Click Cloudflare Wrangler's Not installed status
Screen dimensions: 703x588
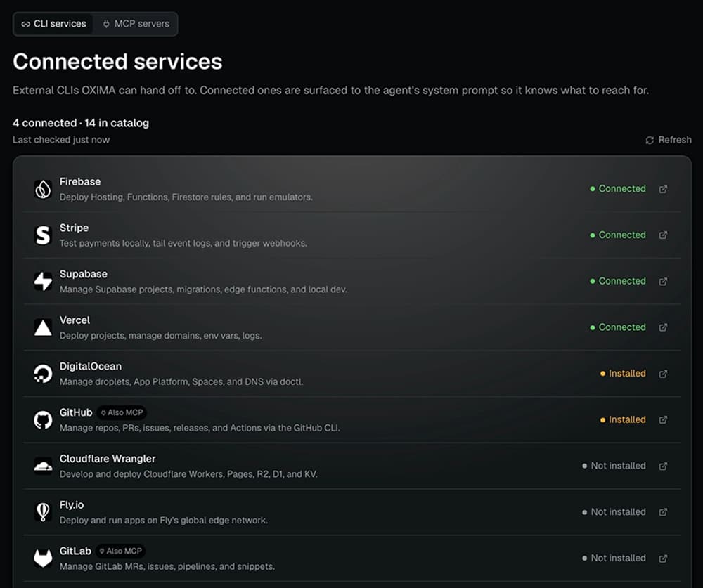point(614,466)
